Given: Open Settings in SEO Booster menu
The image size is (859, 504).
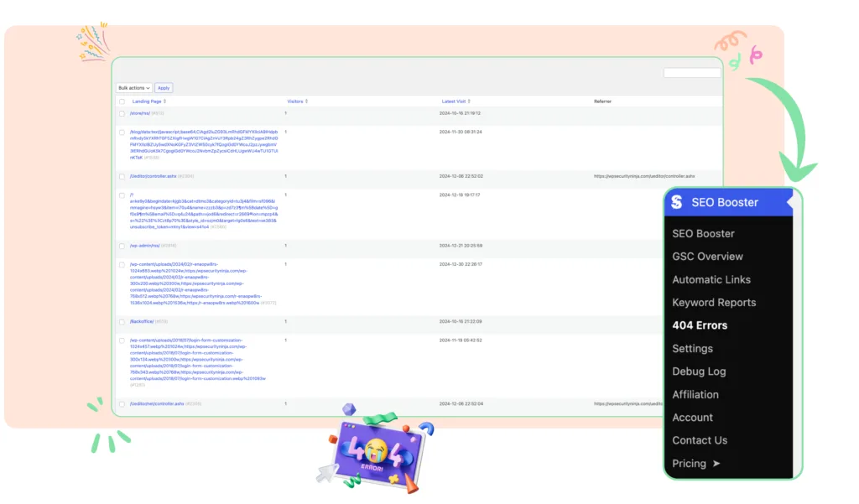Looking at the screenshot, I should pos(692,348).
